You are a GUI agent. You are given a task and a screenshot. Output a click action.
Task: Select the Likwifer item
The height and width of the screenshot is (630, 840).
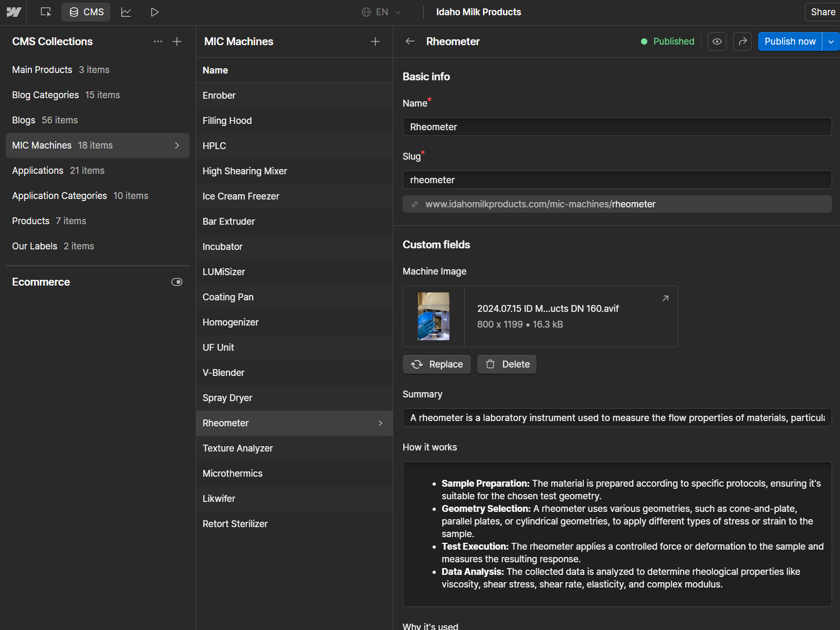click(295, 499)
